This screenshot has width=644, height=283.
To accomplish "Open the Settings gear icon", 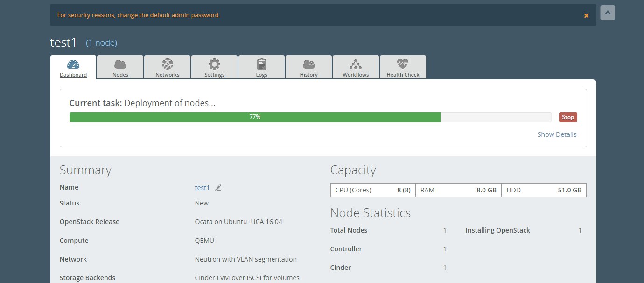I will [215, 64].
